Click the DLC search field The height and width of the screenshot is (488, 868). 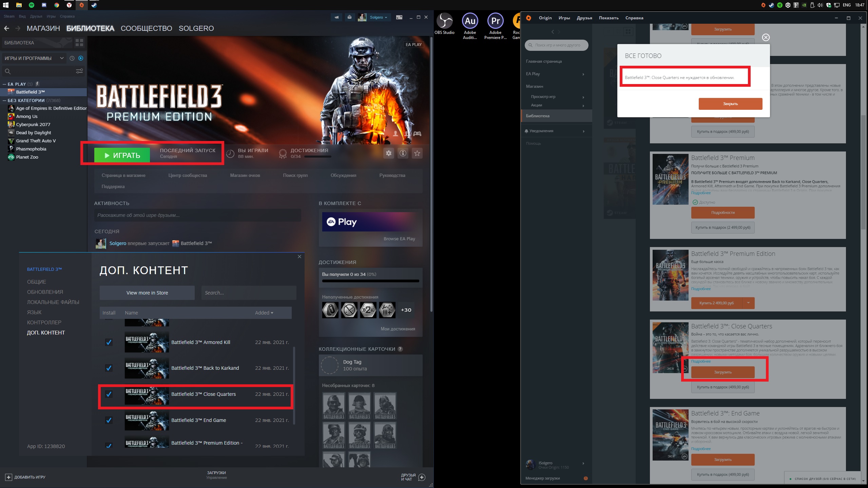tap(249, 293)
